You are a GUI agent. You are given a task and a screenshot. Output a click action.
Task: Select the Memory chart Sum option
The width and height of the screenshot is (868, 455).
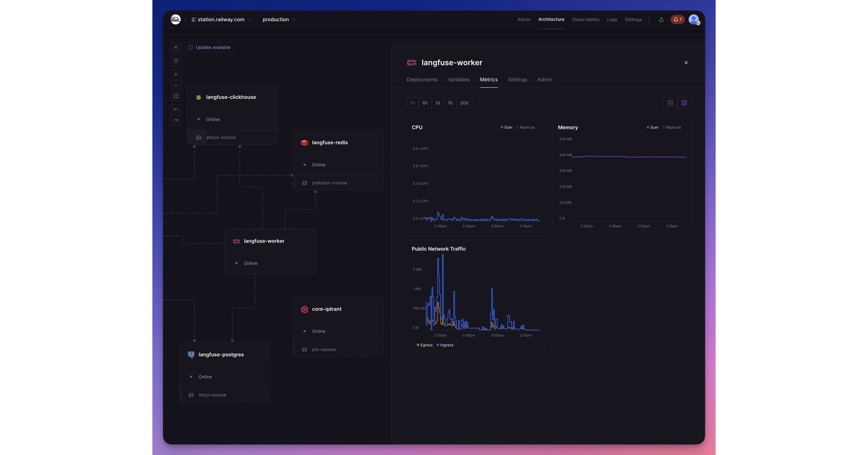click(652, 127)
